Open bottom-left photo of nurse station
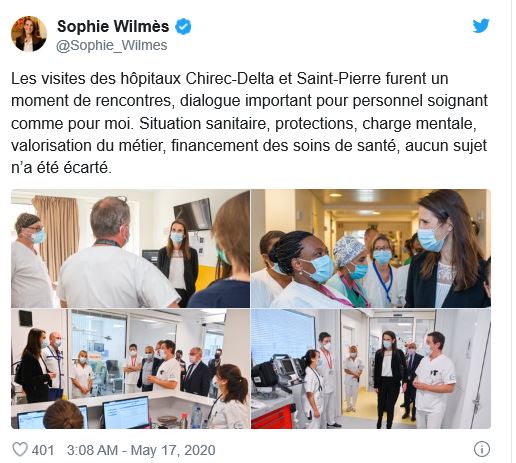 coord(130,369)
